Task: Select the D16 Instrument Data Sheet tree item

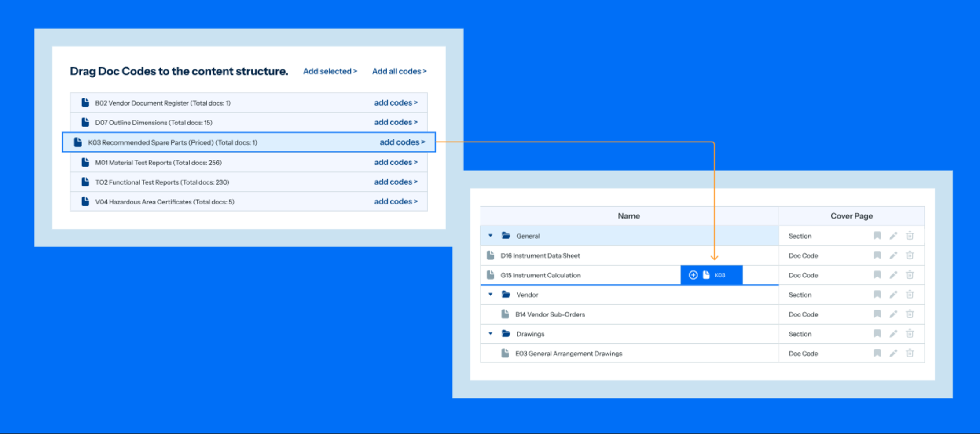Action: tap(540, 255)
